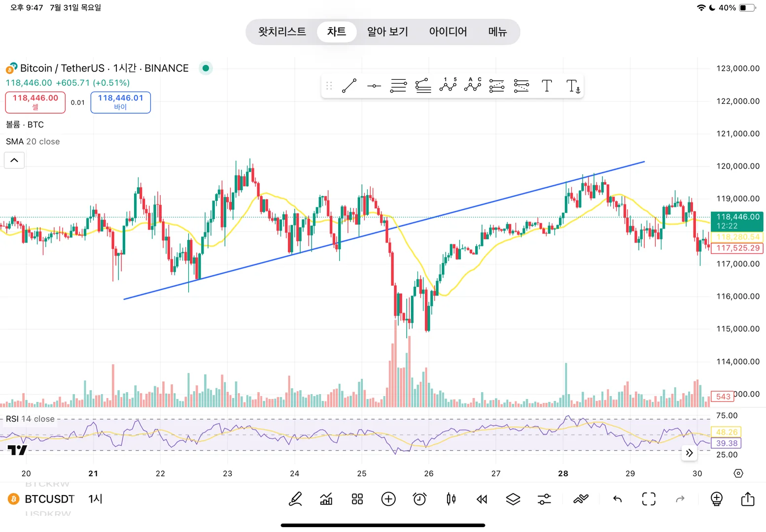This screenshot has height=532, width=766.
Task: Tap the circled plus add button
Action: [388, 499]
